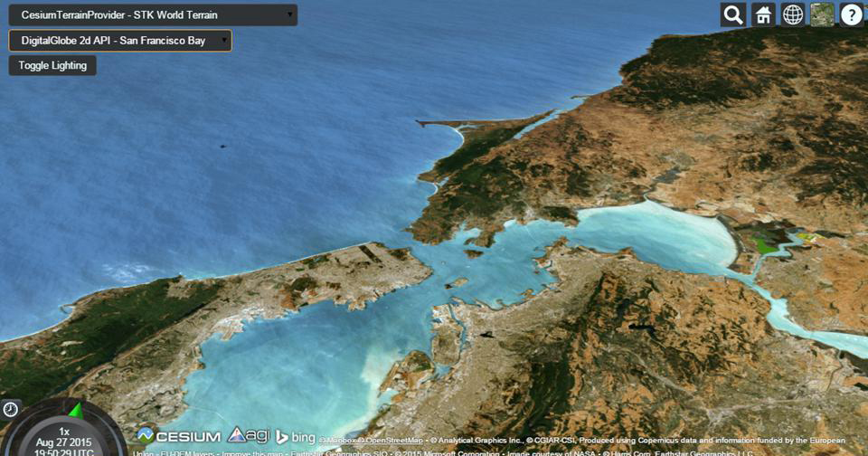This screenshot has width=868, height=456.
Task: Click the Toggle Lighting button
Action: (52, 65)
